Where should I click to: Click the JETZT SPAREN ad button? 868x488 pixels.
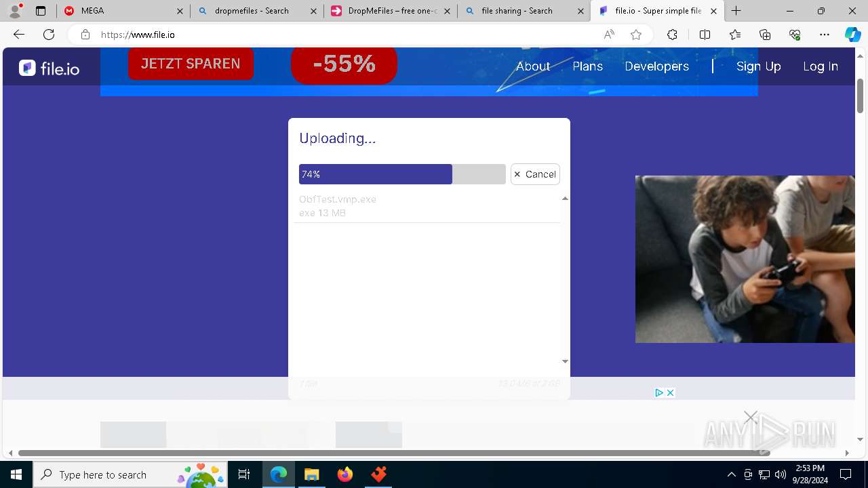coord(191,64)
